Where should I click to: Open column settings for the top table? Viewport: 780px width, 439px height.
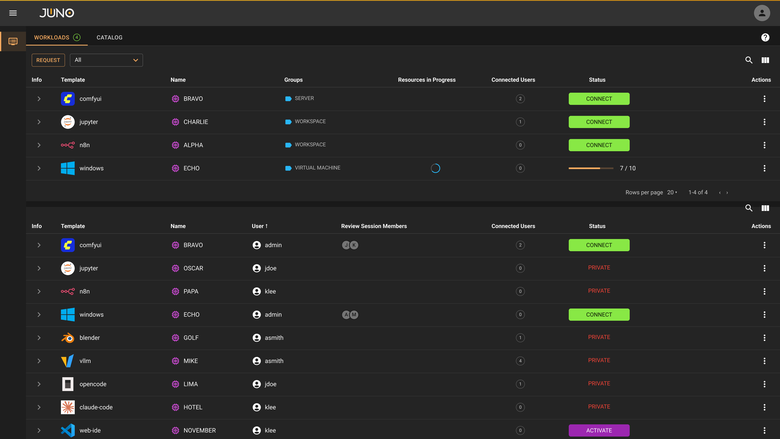765,60
